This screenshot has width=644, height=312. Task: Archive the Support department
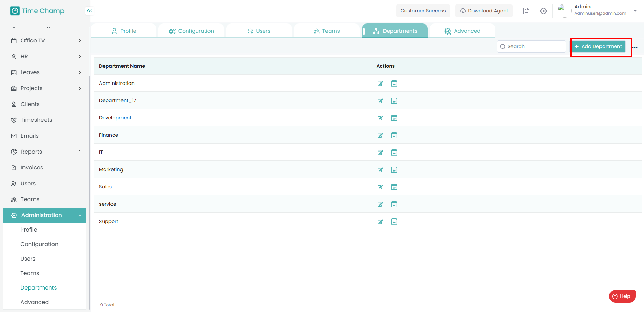point(394,222)
